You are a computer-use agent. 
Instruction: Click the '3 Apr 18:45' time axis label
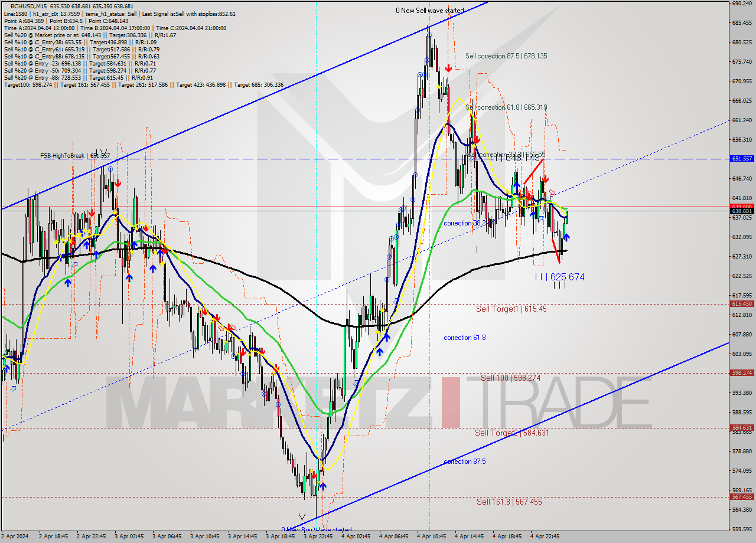click(x=281, y=537)
